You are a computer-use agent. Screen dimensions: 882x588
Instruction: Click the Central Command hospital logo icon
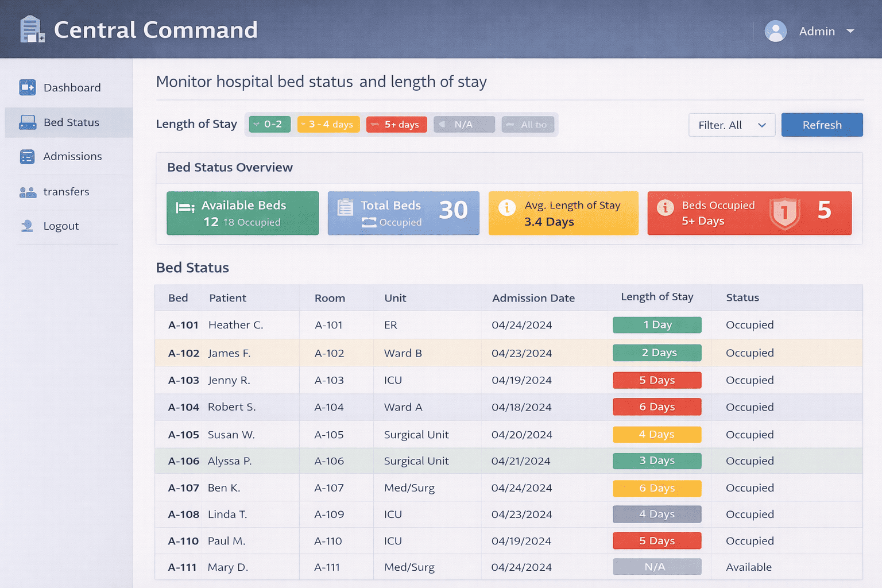[x=32, y=29]
